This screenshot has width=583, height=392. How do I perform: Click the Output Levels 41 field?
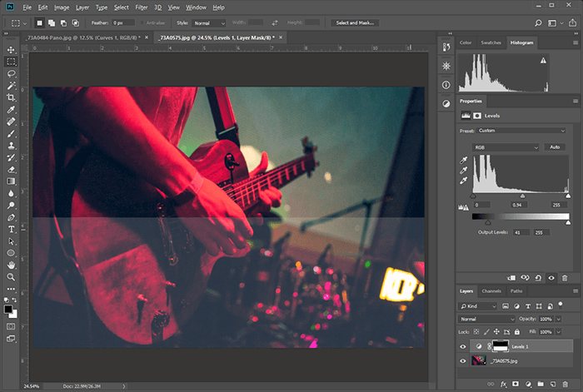521,232
